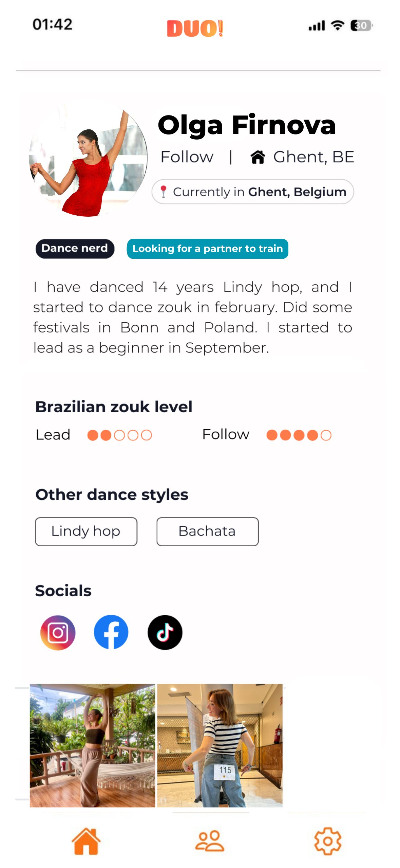Click the home icon beside Ghent, BE

[258, 157]
